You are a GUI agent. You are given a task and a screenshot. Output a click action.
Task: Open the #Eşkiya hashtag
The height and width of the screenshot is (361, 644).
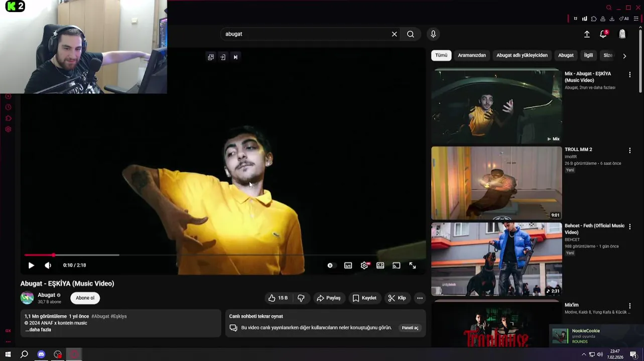coord(118,316)
